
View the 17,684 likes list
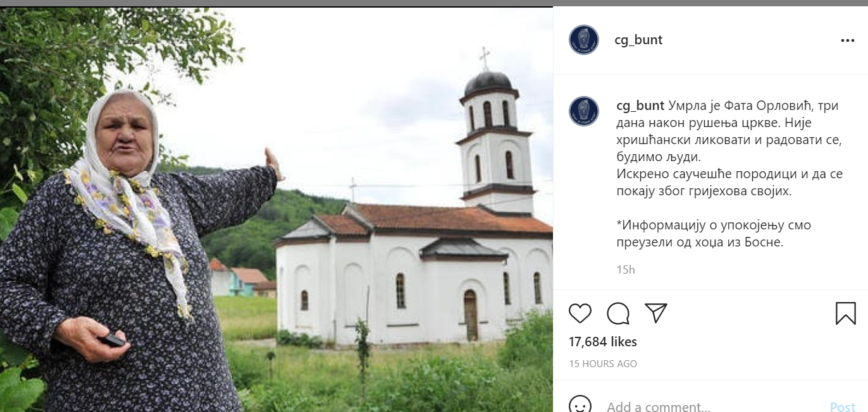pos(603,342)
